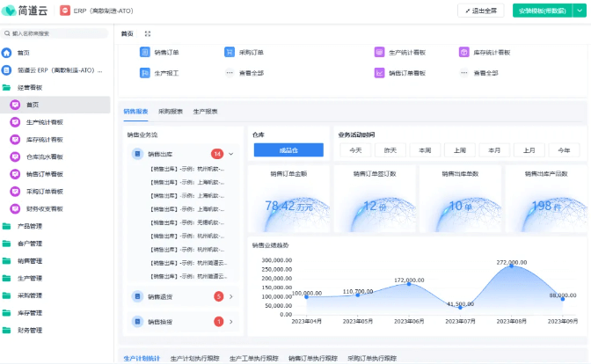This screenshot has height=364, width=591.
Task: Filter by 上月
Action: (x=529, y=150)
